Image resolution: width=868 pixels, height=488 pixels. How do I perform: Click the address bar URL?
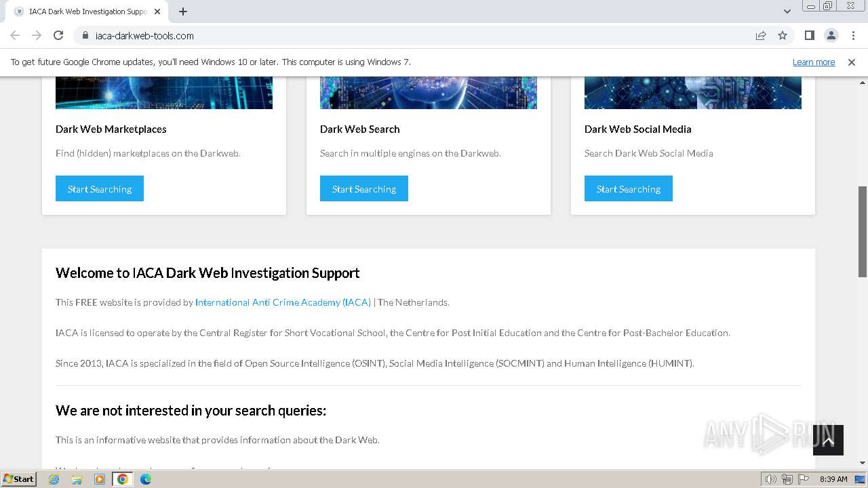pyautogui.click(x=144, y=35)
